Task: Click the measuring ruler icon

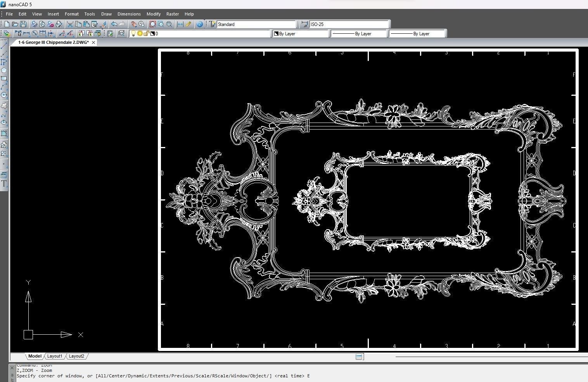Action: 188,24
